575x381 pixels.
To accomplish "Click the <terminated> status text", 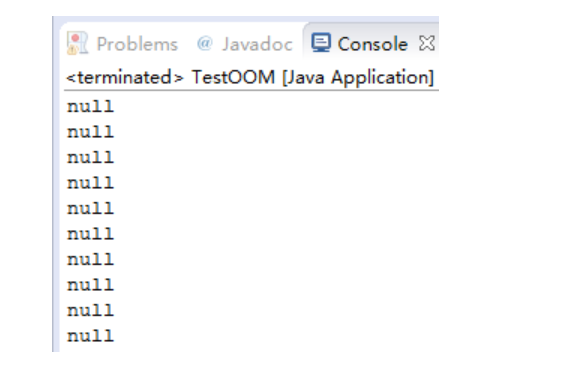I will click(x=125, y=77).
